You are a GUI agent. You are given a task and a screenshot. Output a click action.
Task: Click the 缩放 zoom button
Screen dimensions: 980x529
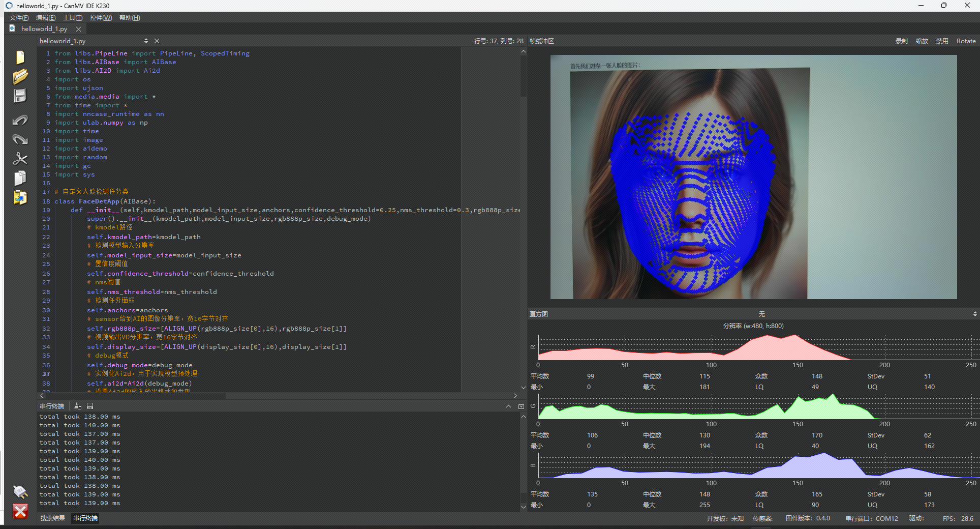tap(922, 41)
